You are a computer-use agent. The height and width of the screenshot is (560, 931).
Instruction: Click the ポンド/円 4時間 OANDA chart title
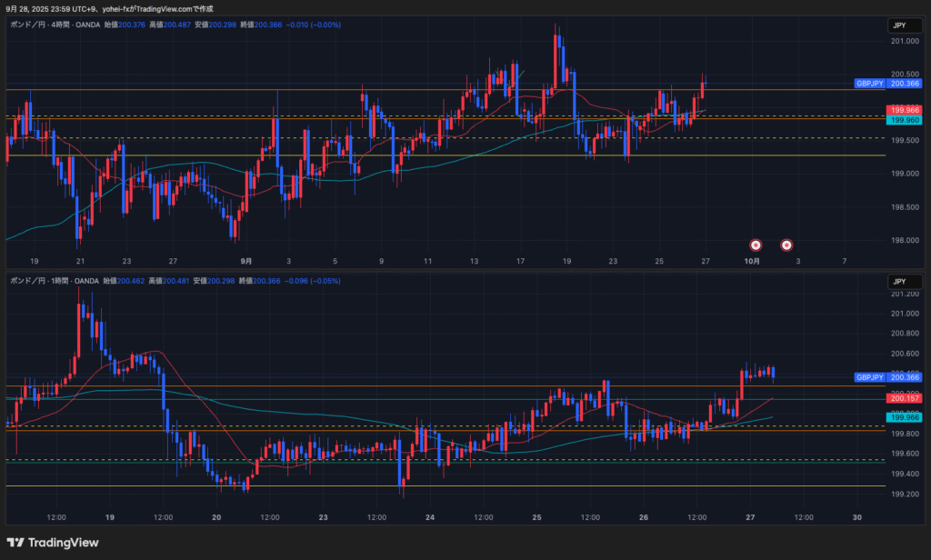[x=53, y=25]
